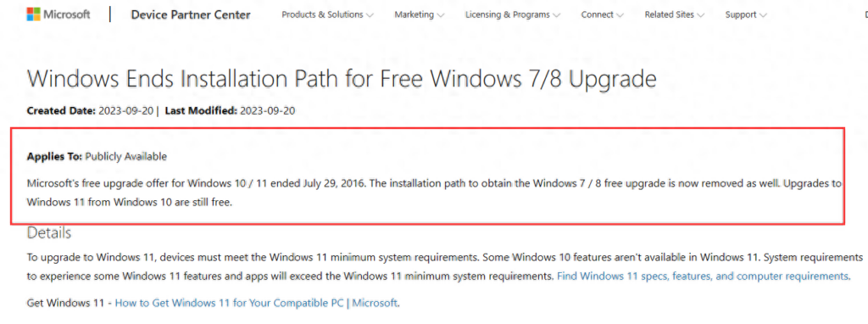Open the Related Sites menu

point(674,14)
